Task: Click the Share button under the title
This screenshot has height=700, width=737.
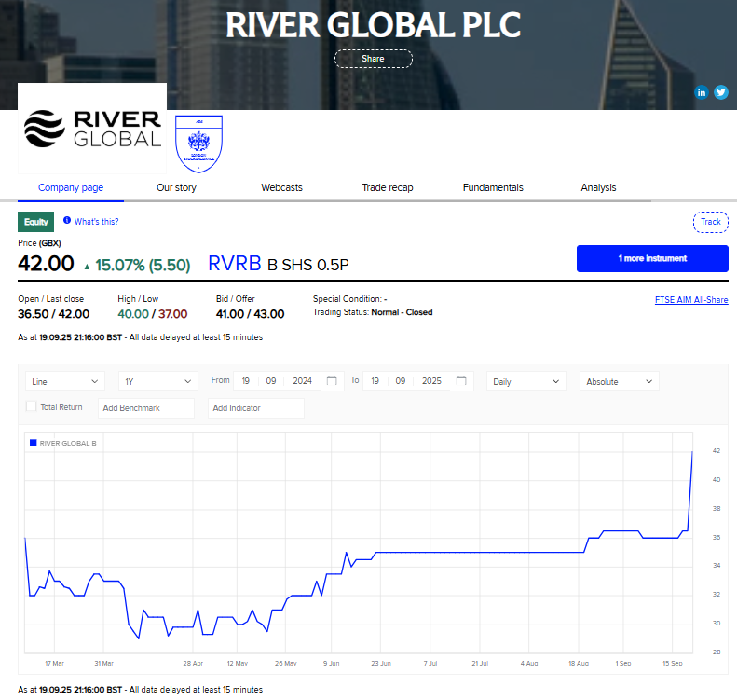Action: coord(374,59)
